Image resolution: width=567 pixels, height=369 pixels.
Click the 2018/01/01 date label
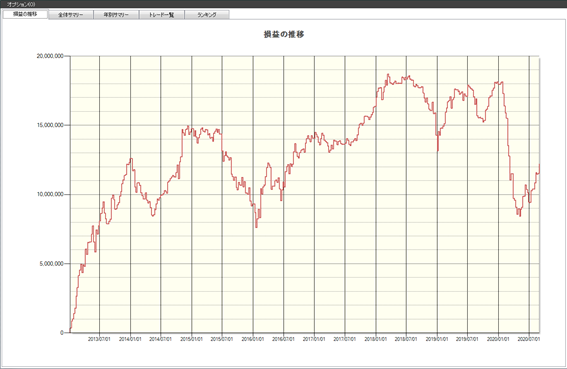(376, 339)
